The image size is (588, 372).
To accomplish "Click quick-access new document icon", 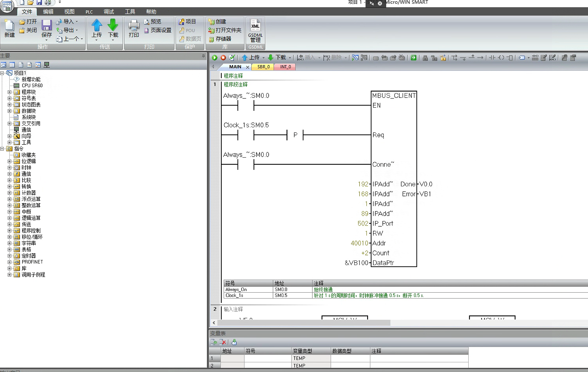I will click(x=22, y=3).
